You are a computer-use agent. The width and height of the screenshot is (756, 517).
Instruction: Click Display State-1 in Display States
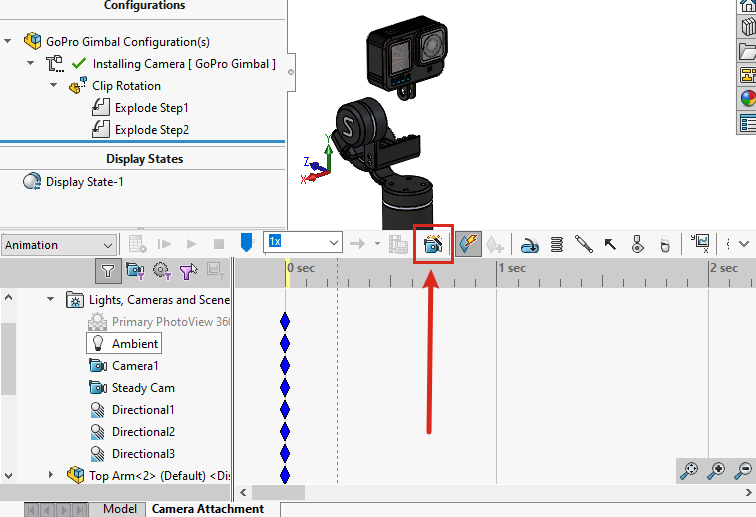pos(84,182)
